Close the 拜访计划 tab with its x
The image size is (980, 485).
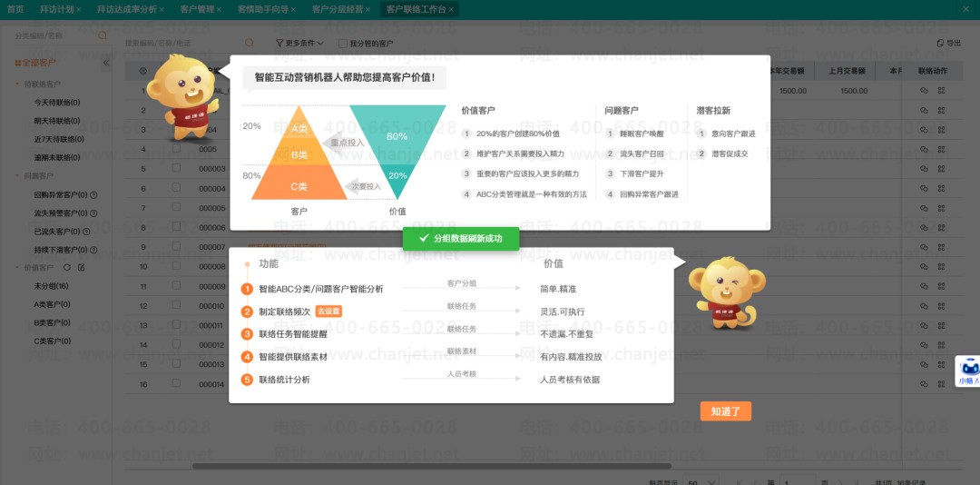(x=79, y=9)
